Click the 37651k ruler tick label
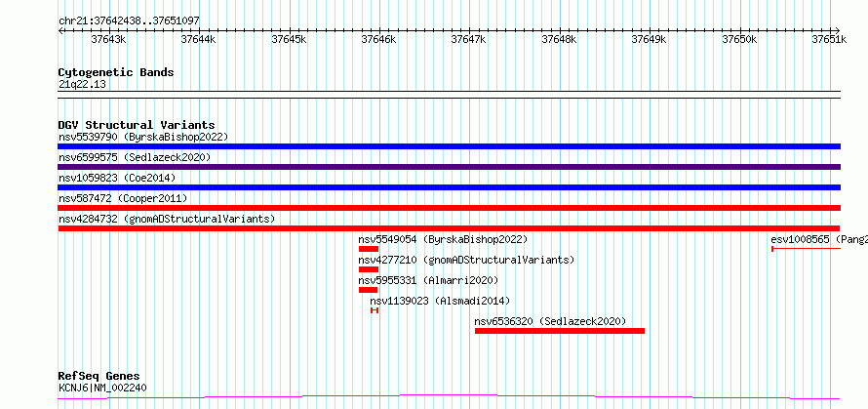This screenshot has width=868, height=409. click(x=829, y=39)
